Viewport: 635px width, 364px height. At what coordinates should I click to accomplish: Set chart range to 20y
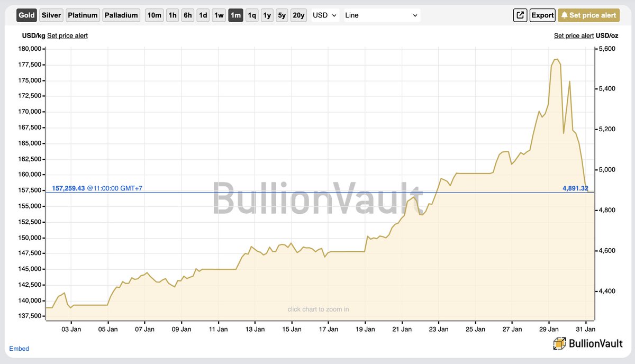click(298, 15)
